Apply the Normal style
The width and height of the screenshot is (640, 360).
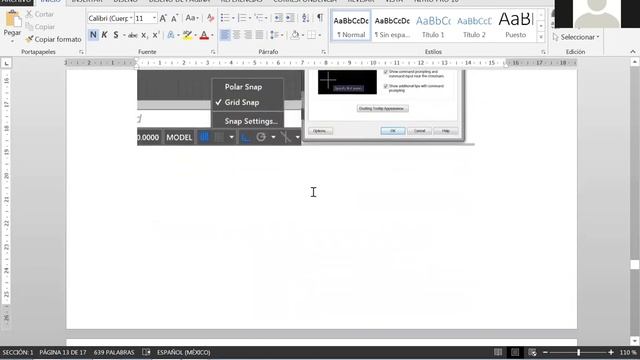tap(351, 26)
